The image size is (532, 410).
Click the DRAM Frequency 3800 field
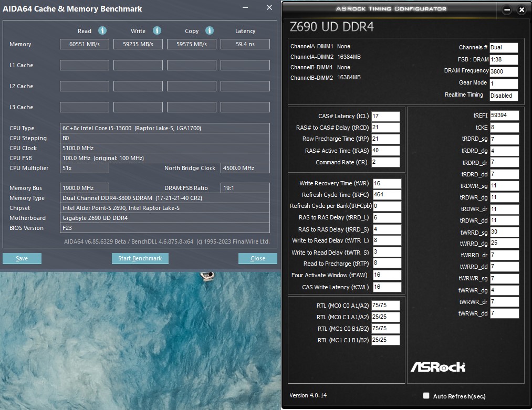(504, 71)
